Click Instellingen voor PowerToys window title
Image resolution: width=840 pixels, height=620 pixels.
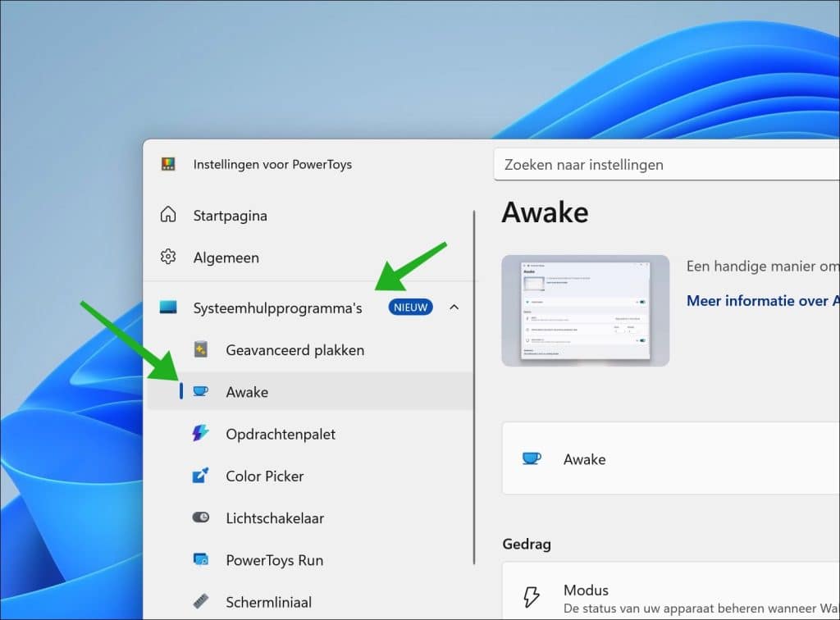(272, 164)
